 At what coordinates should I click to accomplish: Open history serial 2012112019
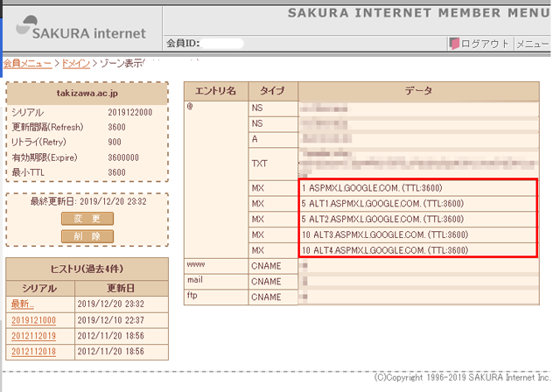point(33,336)
